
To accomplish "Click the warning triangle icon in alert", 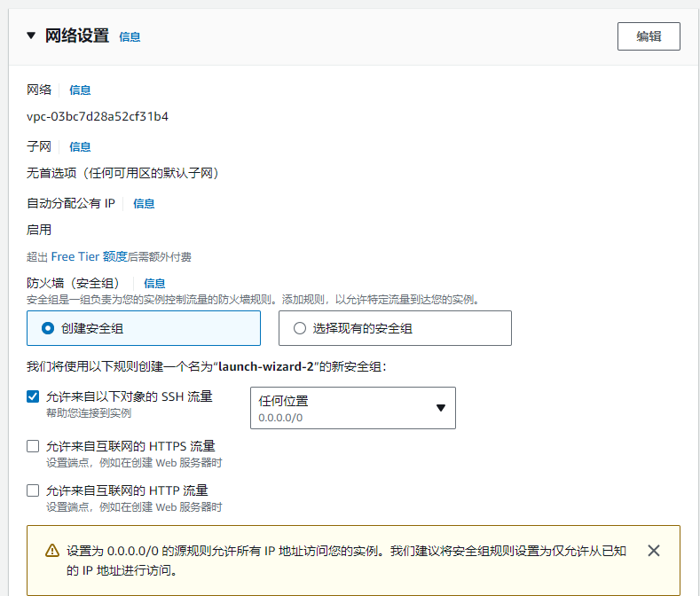I will tap(51, 552).
